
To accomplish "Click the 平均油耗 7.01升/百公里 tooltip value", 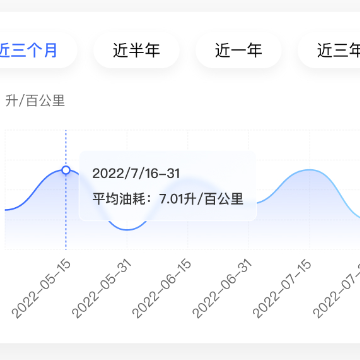I will click(x=168, y=199).
